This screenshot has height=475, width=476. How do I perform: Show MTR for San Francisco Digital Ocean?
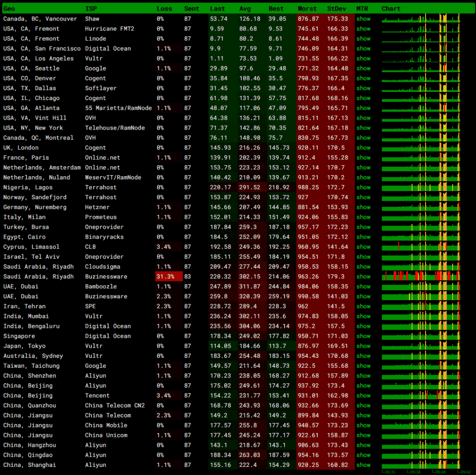[363, 49]
